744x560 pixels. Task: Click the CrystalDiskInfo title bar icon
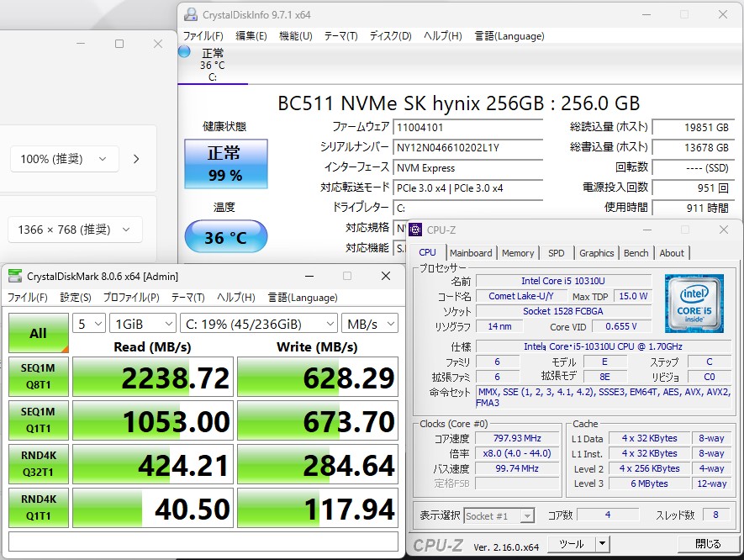191,14
